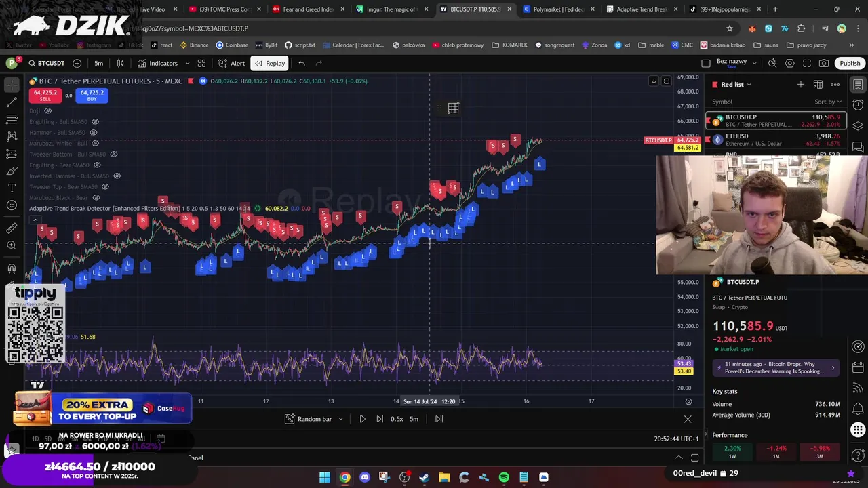Image resolution: width=868 pixels, height=488 pixels.
Task: Open chart settings hexagon icon
Action: pos(789,63)
